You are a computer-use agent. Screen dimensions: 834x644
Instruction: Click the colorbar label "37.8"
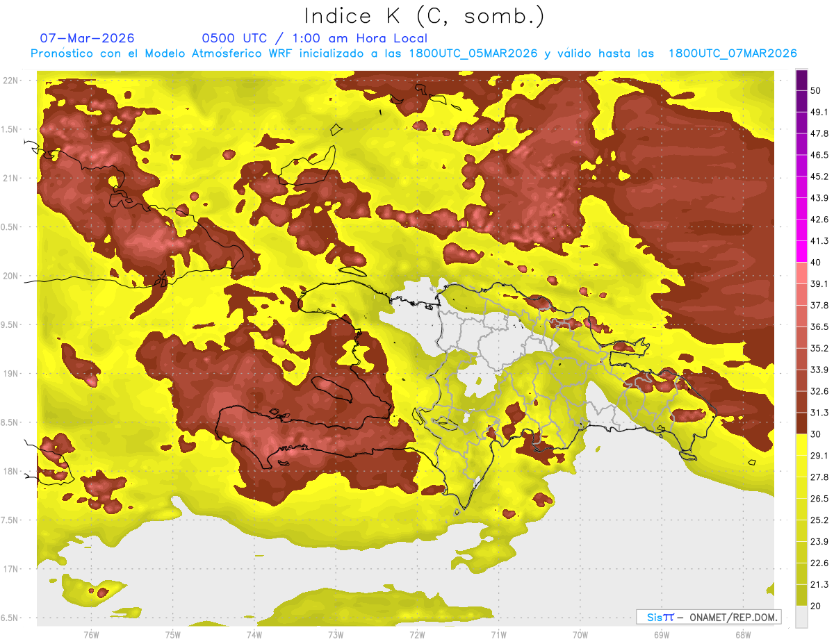point(819,305)
